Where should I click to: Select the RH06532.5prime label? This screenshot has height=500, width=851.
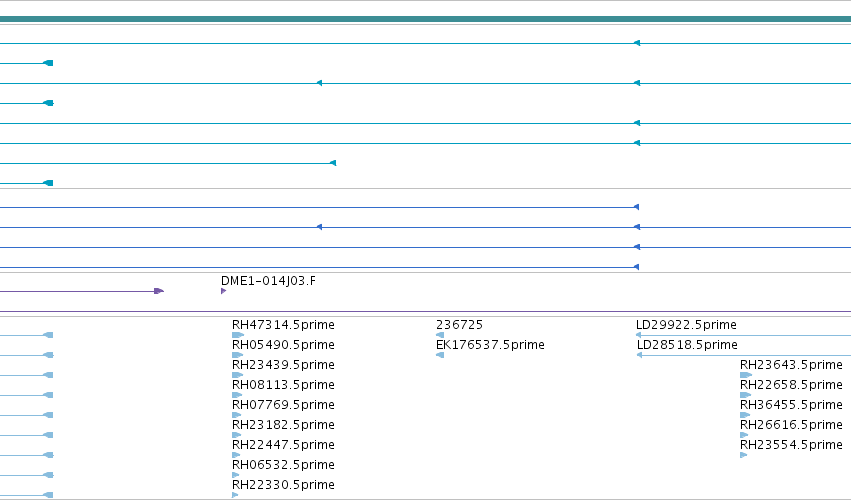tap(283, 465)
